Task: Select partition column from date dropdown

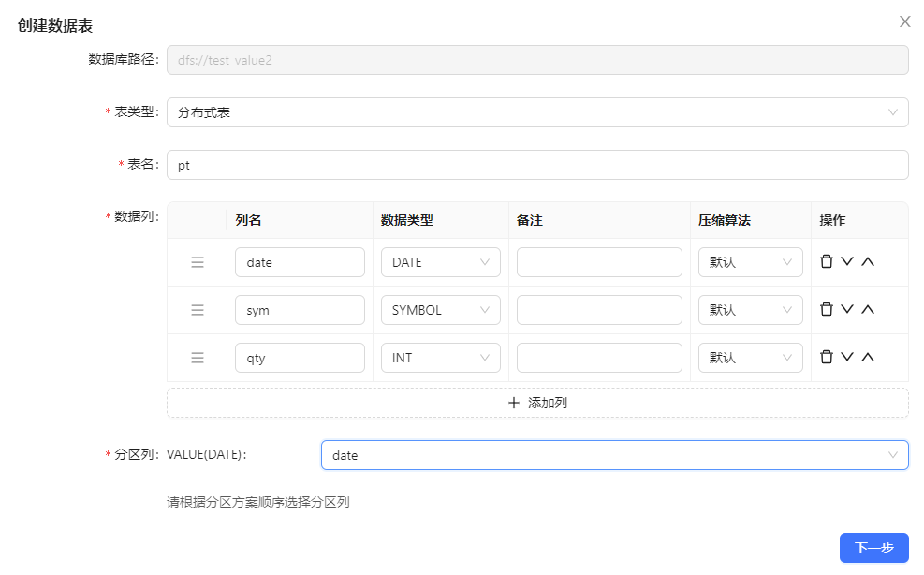Action: 614,455
